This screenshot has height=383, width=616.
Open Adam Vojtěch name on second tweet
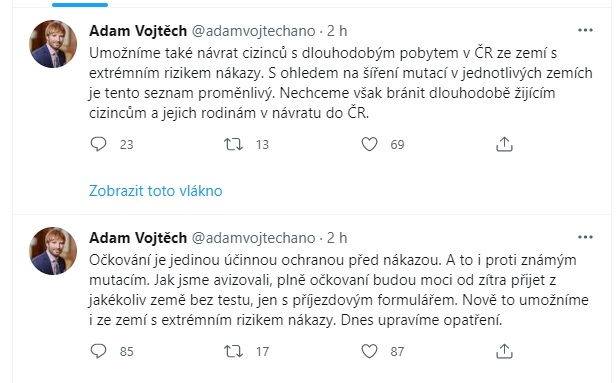(138, 238)
